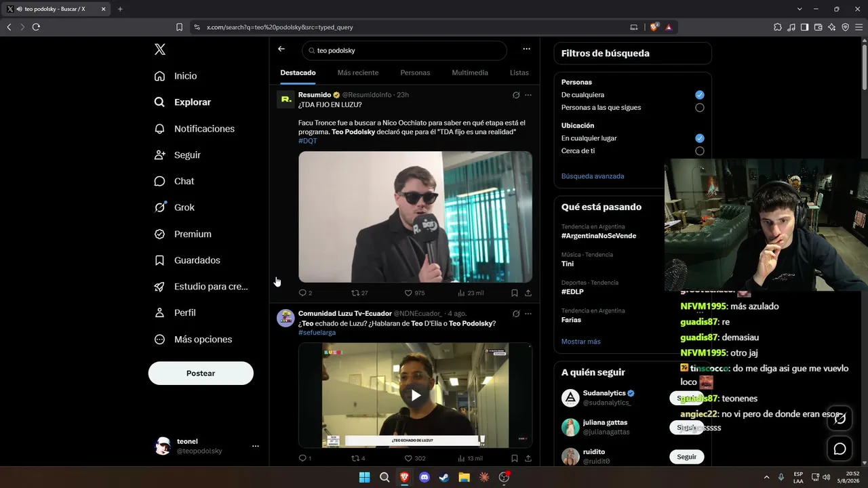Open Chat in the sidebar

pos(174,182)
